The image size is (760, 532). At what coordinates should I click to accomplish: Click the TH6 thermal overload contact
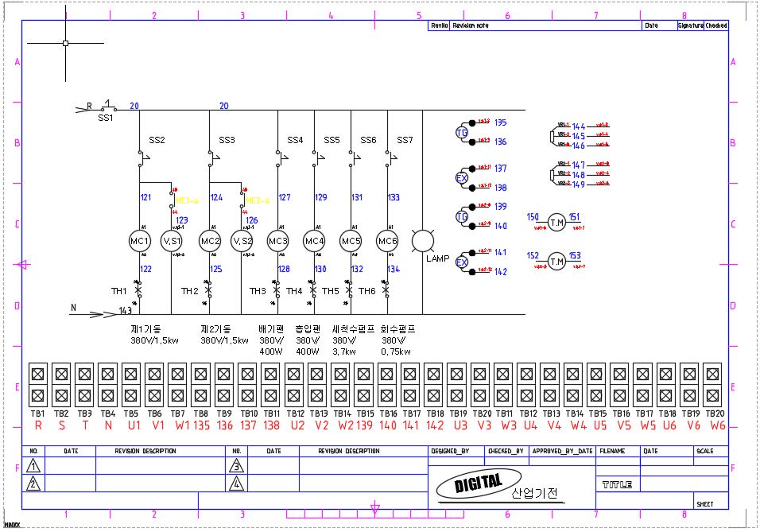(x=386, y=290)
